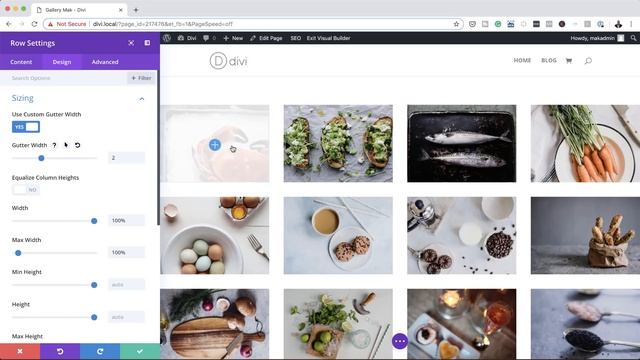Select the cutting board mushrooms image
Viewport: 640px width, 360px height.
(x=215, y=324)
